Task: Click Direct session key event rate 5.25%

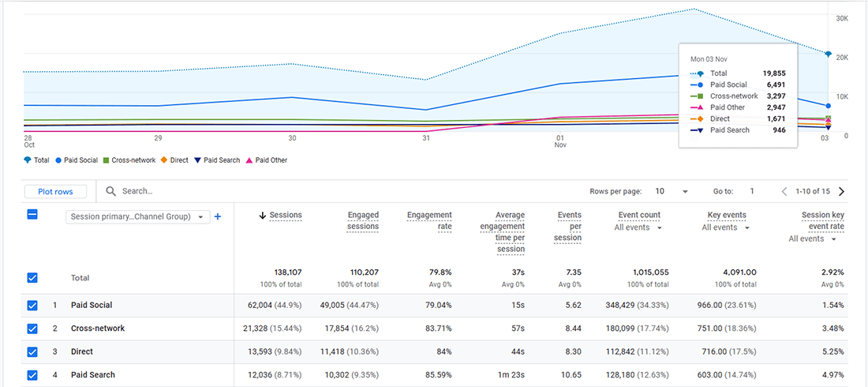Action: 833,351
